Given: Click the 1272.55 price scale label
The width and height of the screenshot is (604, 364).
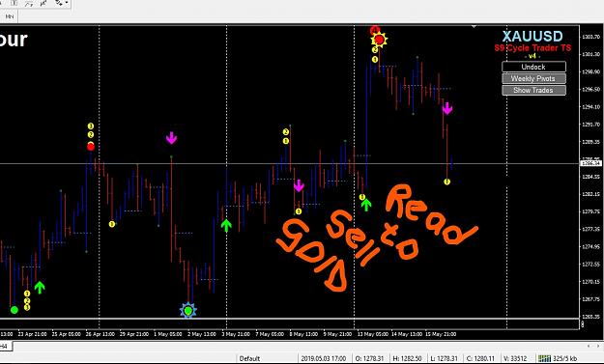Looking at the screenshot, I should [590, 264].
